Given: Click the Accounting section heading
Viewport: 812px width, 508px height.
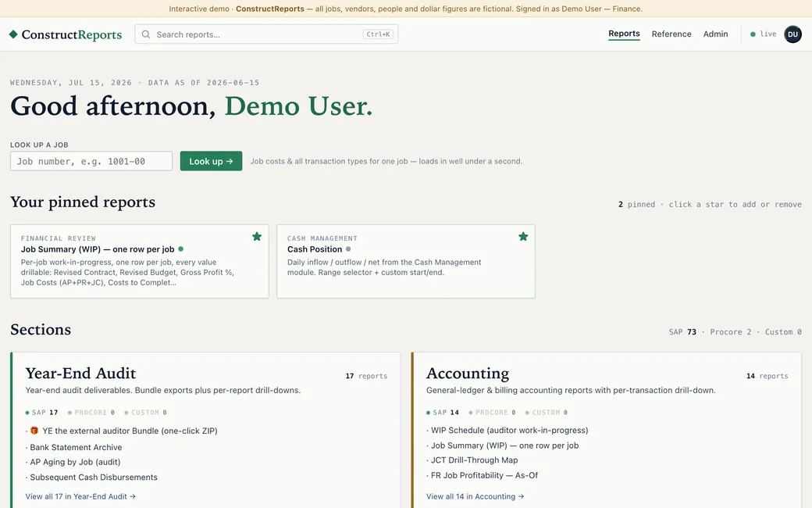Looking at the screenshot, I should [468, 374].
